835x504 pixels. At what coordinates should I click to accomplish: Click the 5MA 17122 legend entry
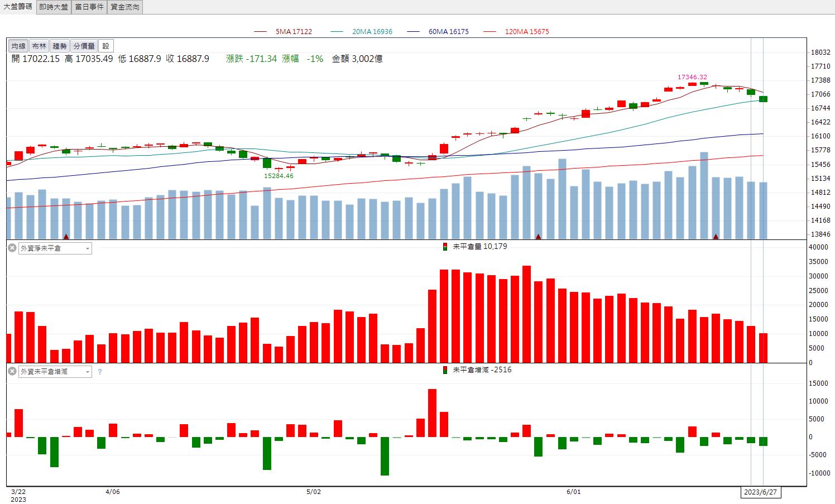pyautogui.click(x=294, y=32)
